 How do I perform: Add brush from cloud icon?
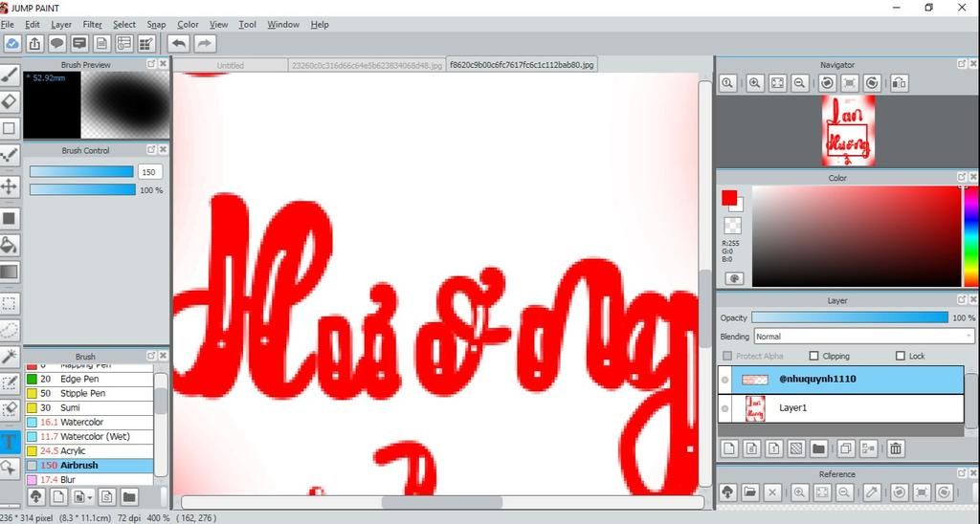(35, 496)
